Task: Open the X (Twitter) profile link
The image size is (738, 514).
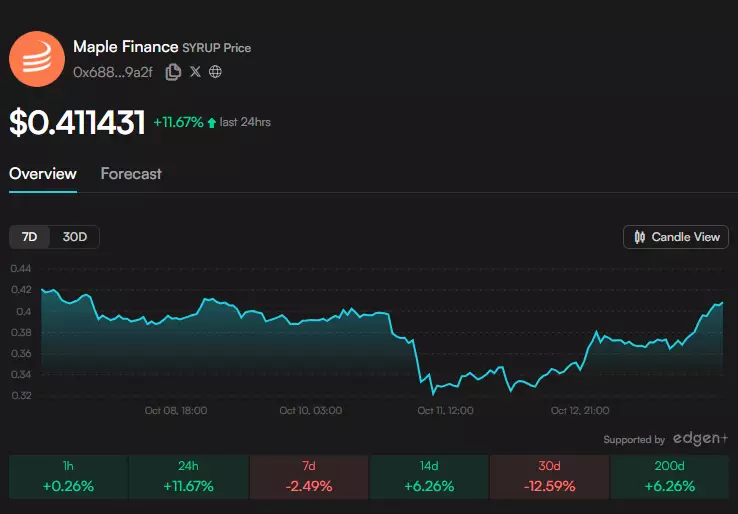Action: tap(195, 72)
